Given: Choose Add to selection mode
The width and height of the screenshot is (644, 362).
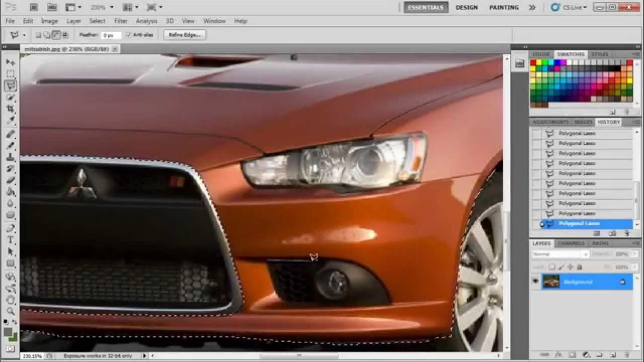Looking at the screenshot, I should tap(47, 35).
